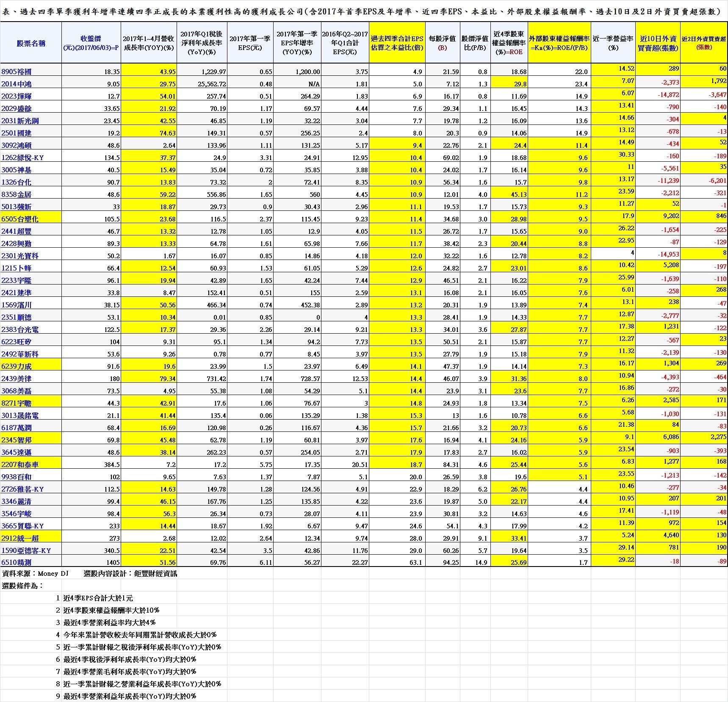Select stock name 1215卜蜂
Image resolution: width=728 pixels, height=702 pixels.
[x=16, y=268]
